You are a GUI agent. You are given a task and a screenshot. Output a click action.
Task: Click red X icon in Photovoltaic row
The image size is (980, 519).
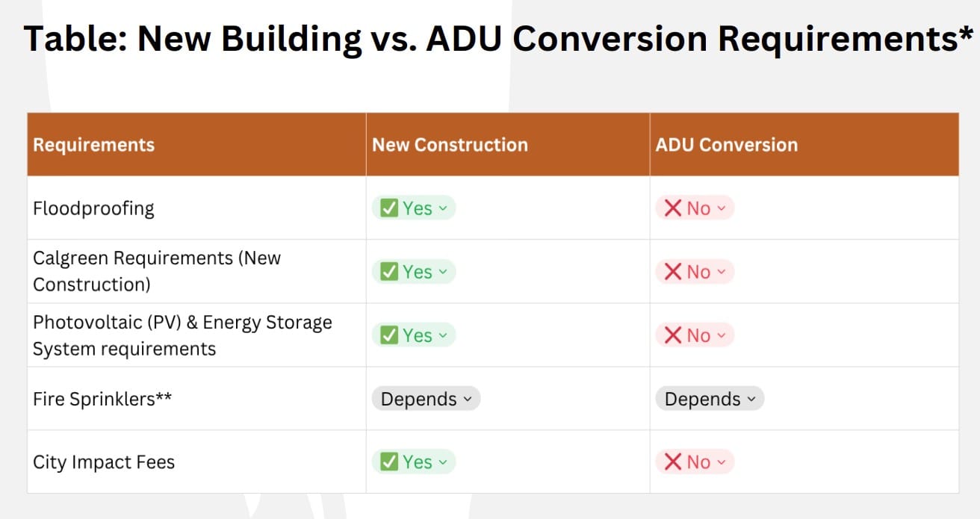tap(673, 335)
